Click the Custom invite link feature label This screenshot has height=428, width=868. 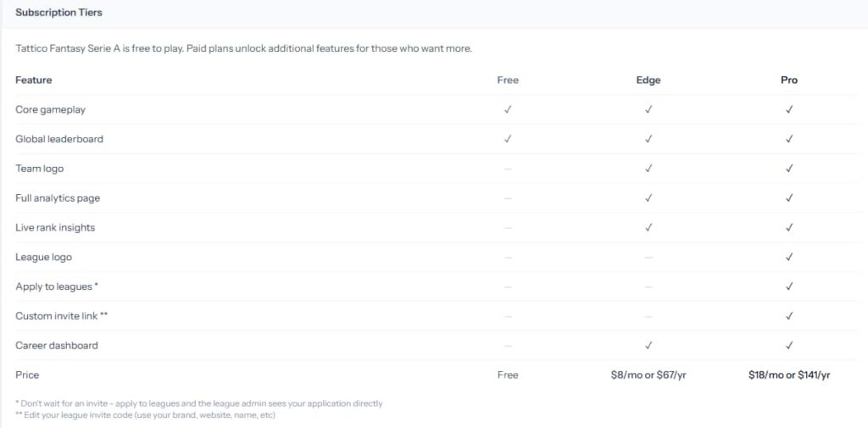(61, 316)
